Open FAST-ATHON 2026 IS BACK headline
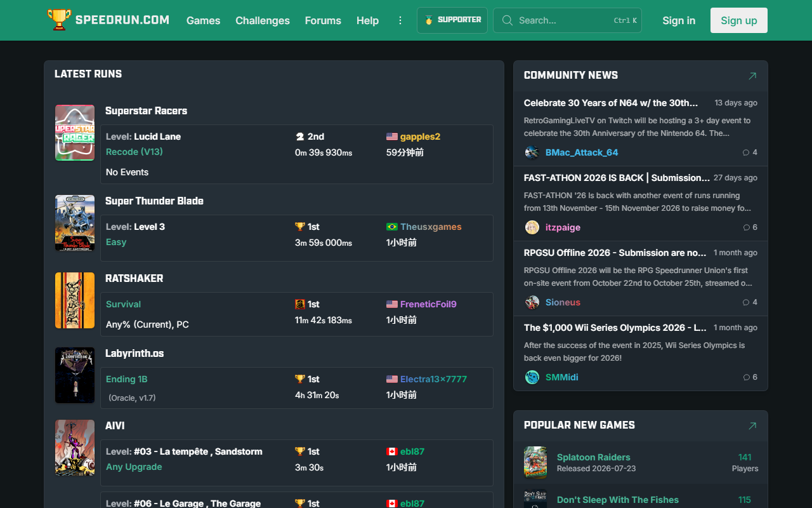 tap(617, 178)
